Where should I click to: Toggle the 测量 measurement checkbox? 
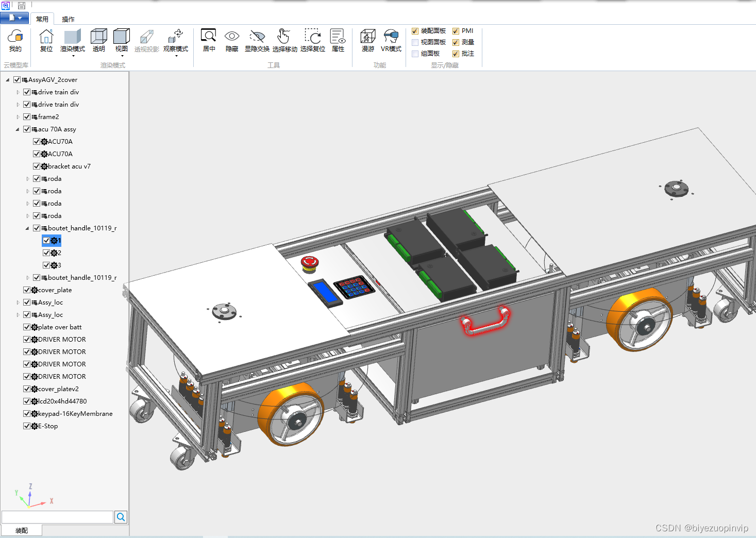pyautogui.click(x=456, y=42)
